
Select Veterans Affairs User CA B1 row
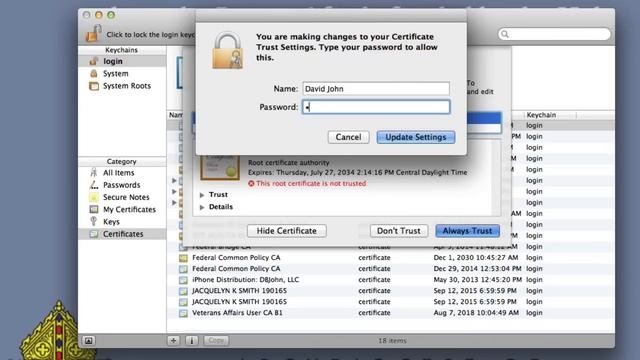[x=390, y=313]
